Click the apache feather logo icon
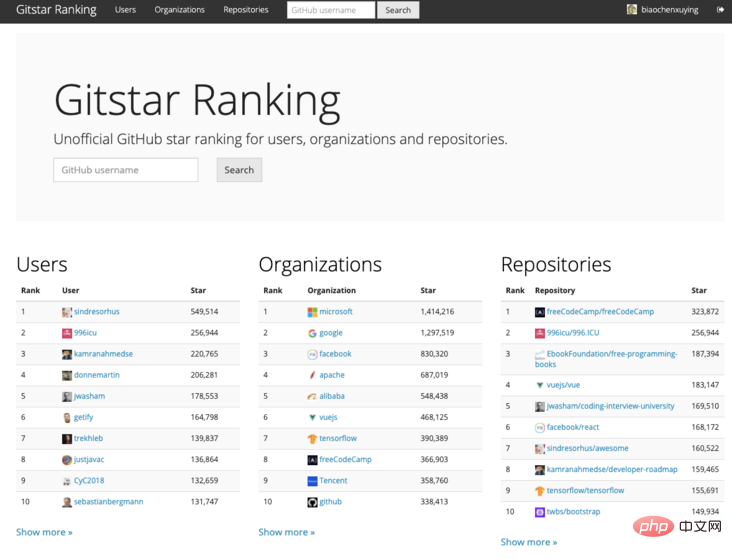The width and height of the screenshot is (732, 559). tap(312, 375)
